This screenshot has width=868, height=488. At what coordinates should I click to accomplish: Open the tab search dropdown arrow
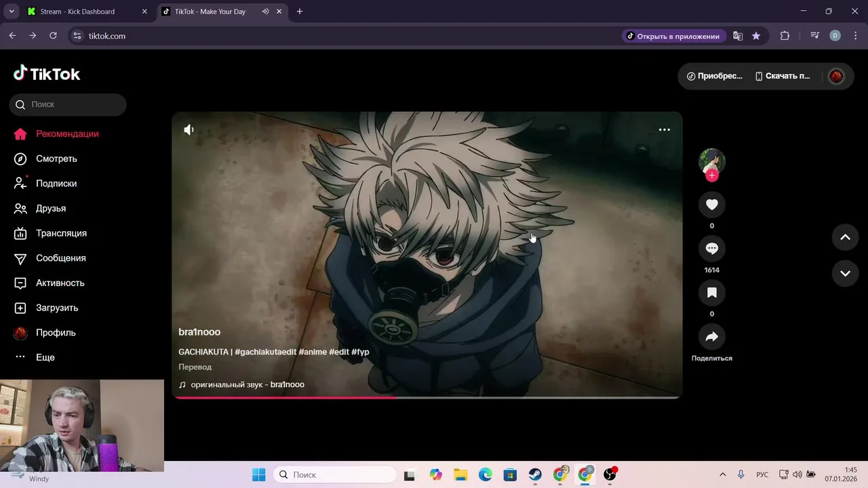[12, 12]
